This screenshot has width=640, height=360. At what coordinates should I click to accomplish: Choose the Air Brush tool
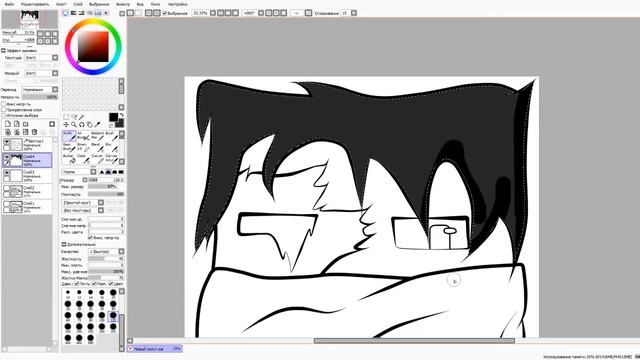click(83, 136)
